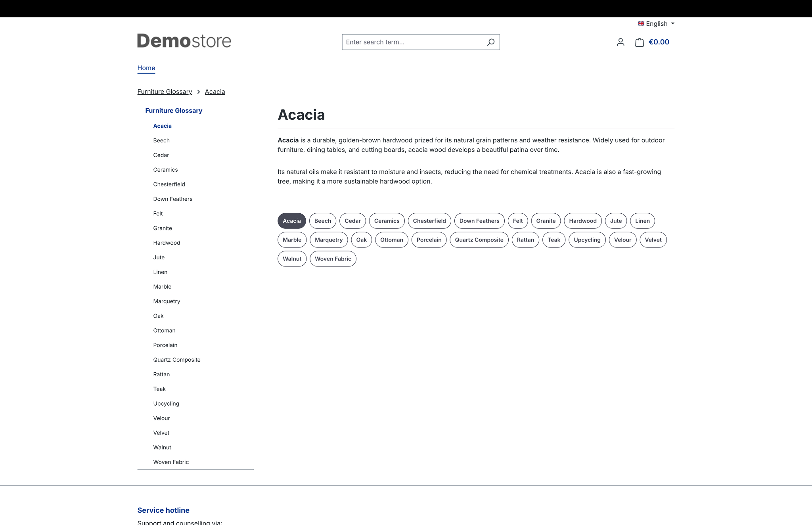The height and width of the screenshot is (525, 812).
Task: Click the Walnut pill tag
Action: pos(292,259)
